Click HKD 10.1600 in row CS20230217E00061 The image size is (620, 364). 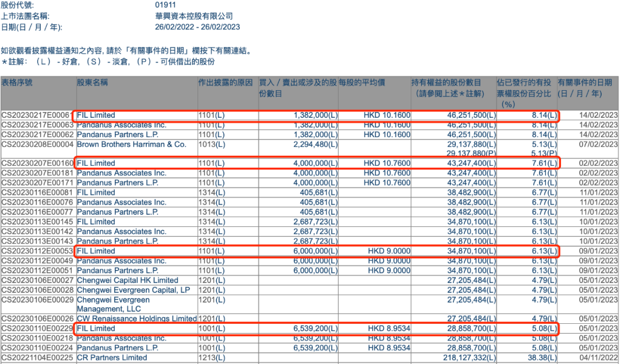coord(387,115)
